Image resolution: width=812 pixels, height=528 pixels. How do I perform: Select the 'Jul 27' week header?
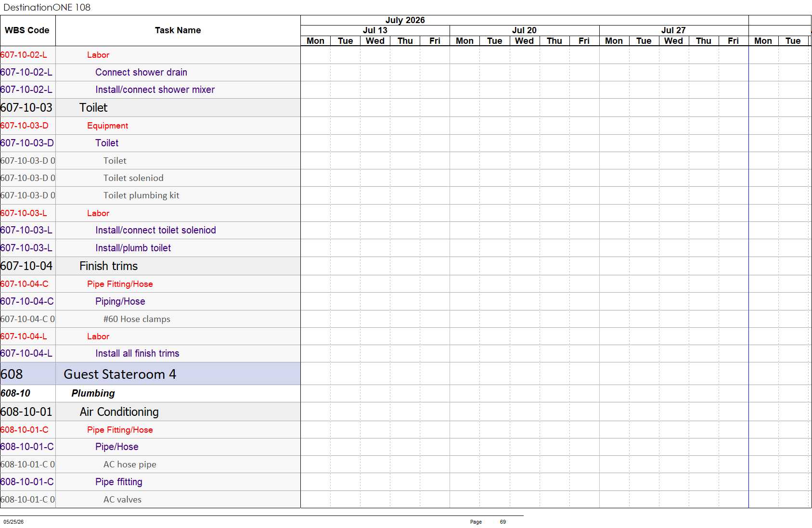(673, 30)
